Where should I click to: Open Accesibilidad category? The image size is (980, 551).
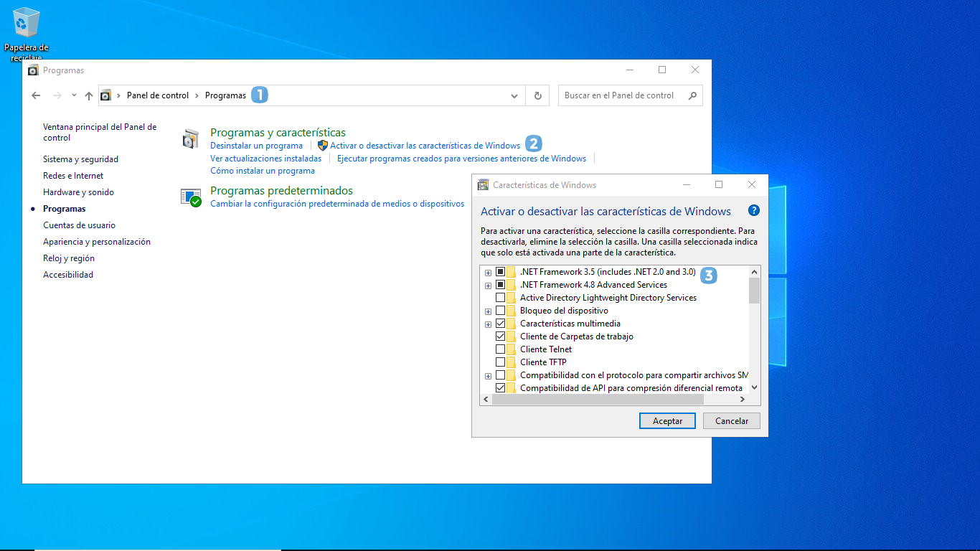click(68, 275)
